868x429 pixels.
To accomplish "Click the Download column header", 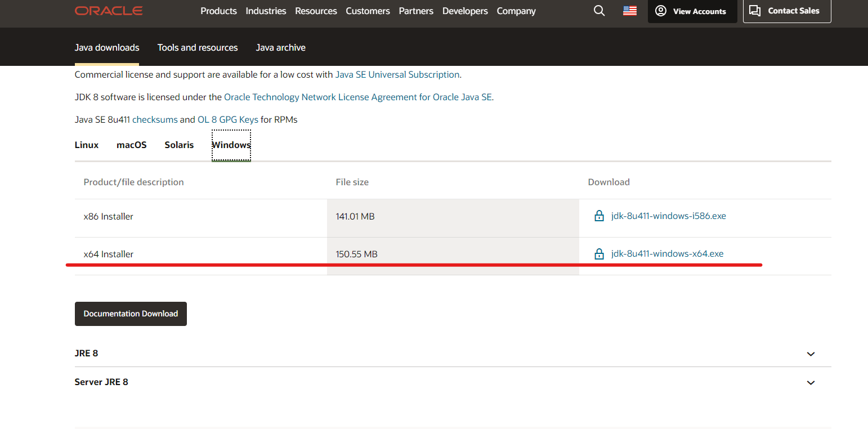I will [609, 182].
